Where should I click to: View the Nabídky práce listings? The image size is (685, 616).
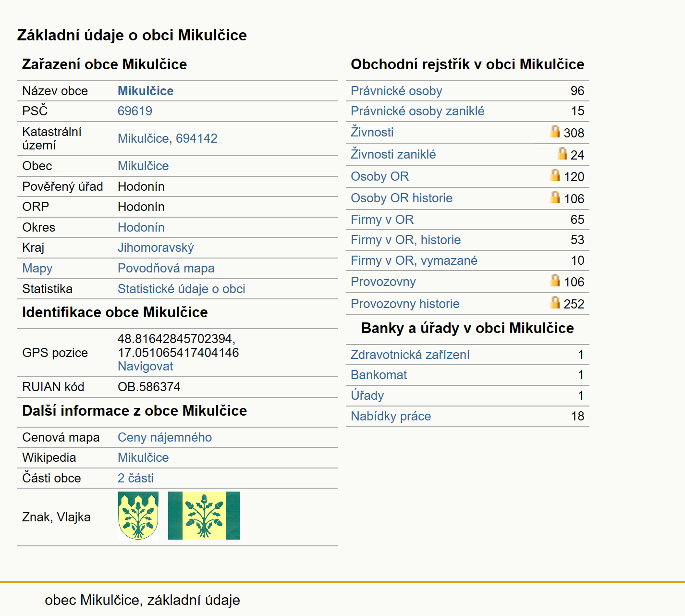(x=391, y=416)
